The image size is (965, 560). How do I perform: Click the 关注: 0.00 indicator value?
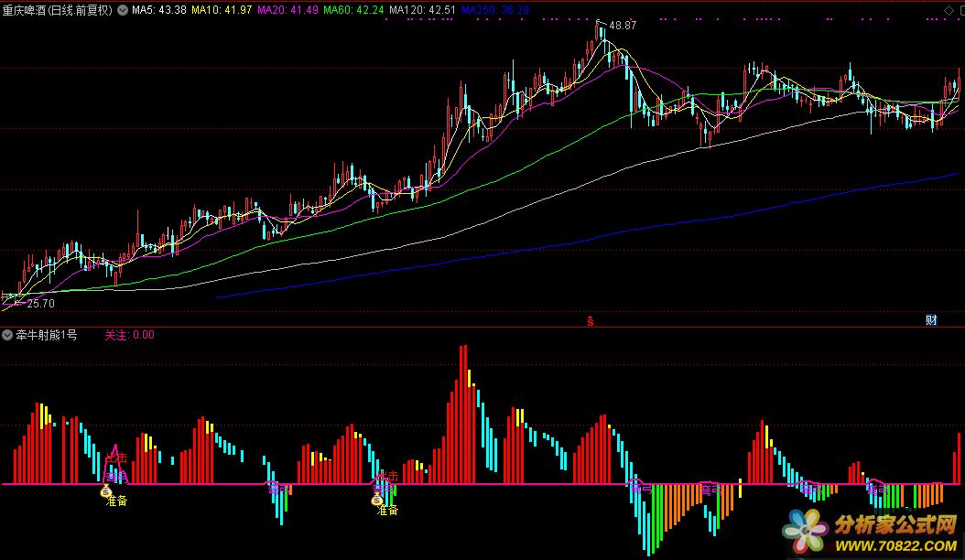pyautogui.click(x=129, y=336)
